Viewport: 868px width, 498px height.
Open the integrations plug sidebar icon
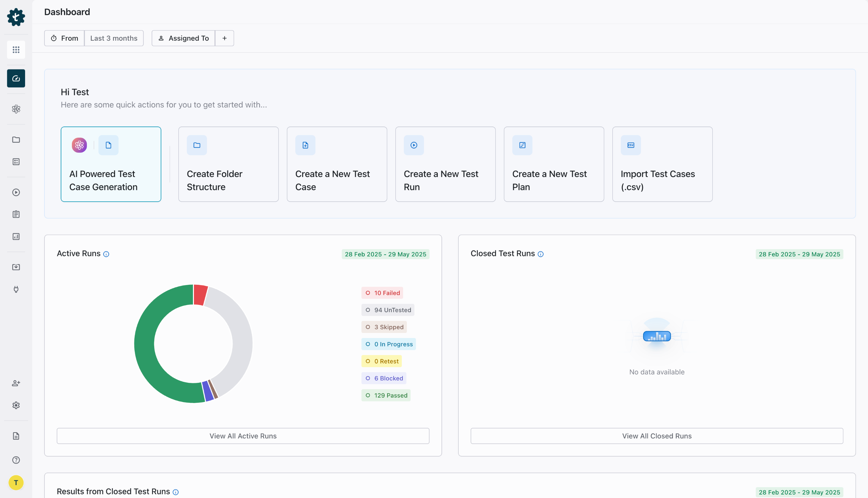[16, 290]
